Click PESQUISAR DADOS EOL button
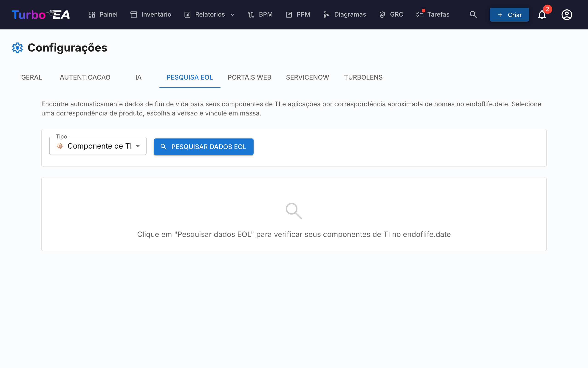The height and width of the screenshot is (368, 588). pos(204,147)
